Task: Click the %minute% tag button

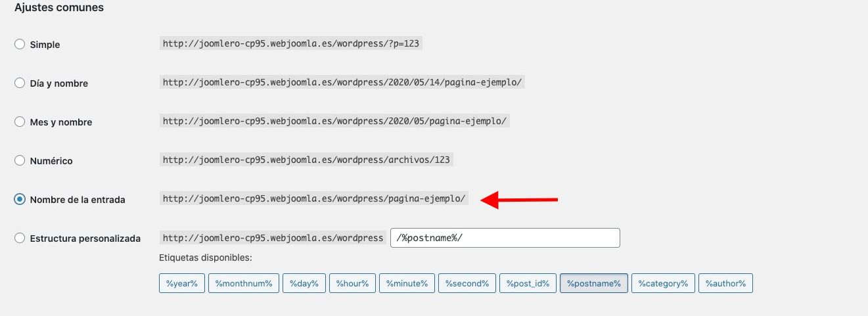Action: (407, 283)
